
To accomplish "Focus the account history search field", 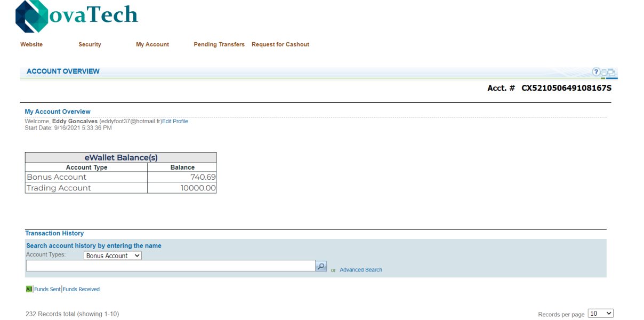I will pos(171,266).
